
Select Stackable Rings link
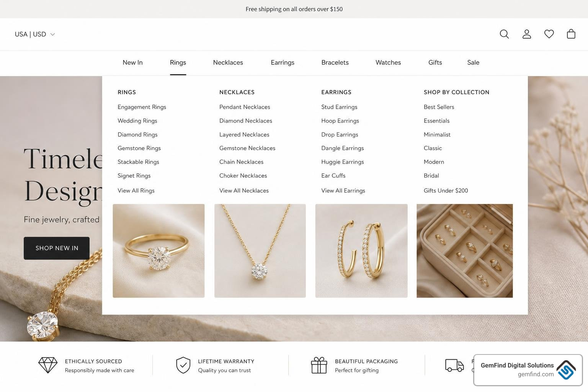[x=138, y=162]
